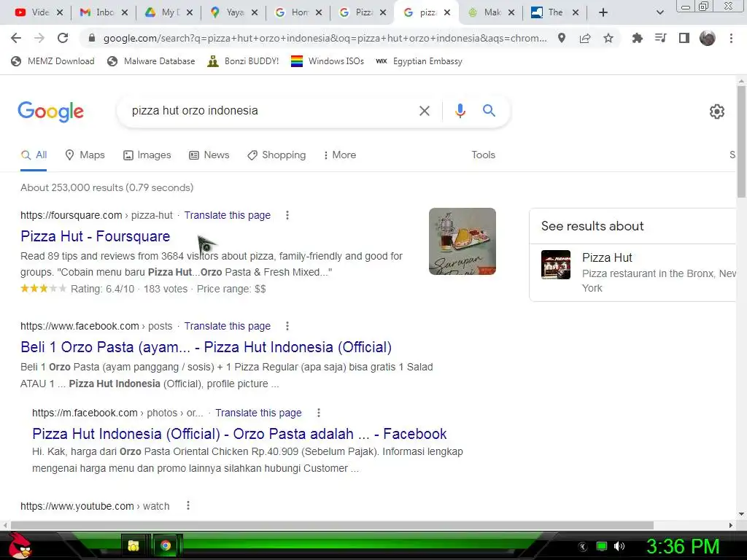Screen dimensions: 747x560
Task: Close the Gmail Inbox browser tab
Action: click(124, 12)
